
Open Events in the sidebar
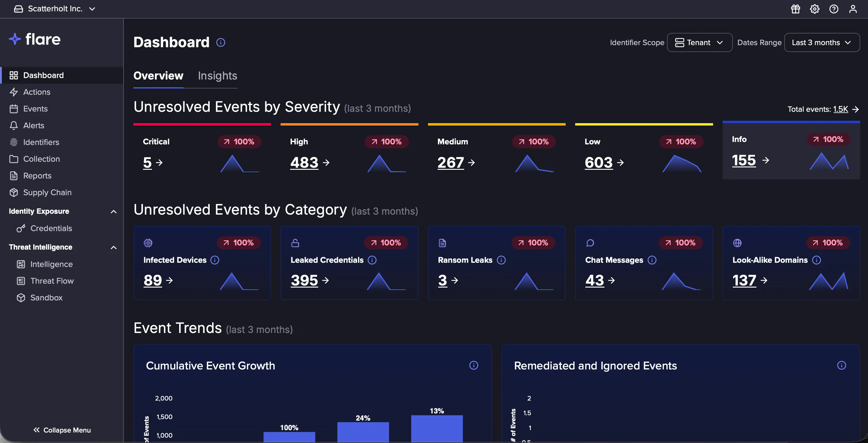pos(62,109)
